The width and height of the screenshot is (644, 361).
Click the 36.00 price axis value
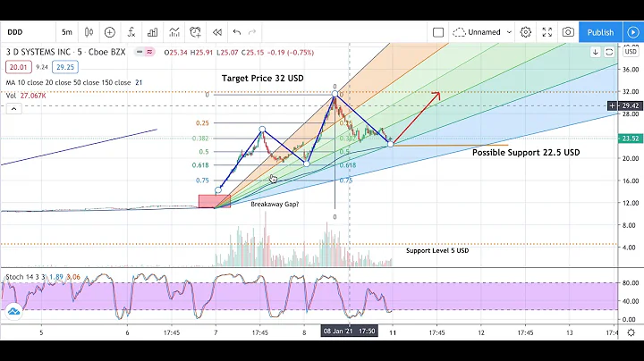point(631,70)
